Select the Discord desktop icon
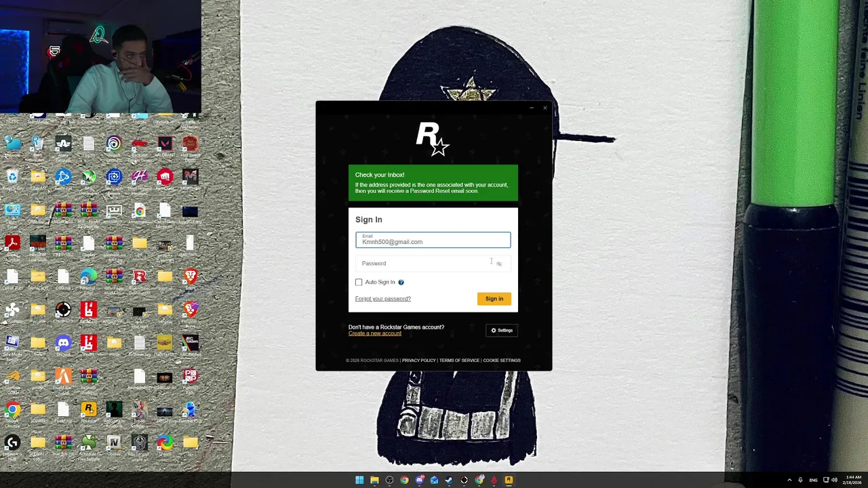 click(63, 346)
